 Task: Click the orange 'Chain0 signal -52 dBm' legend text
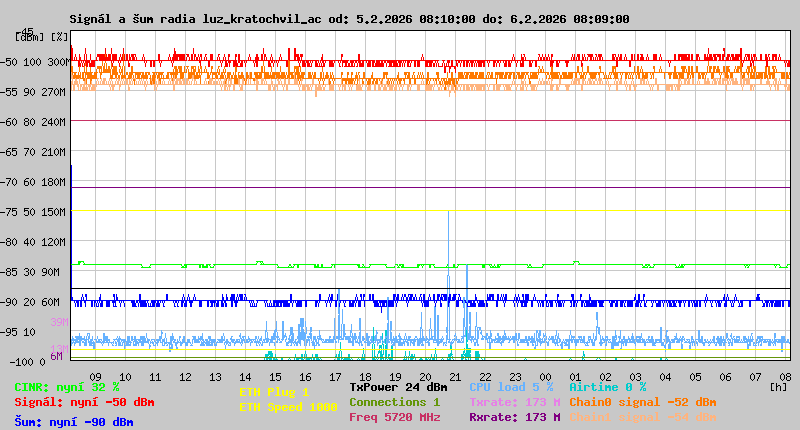(643, 402)
